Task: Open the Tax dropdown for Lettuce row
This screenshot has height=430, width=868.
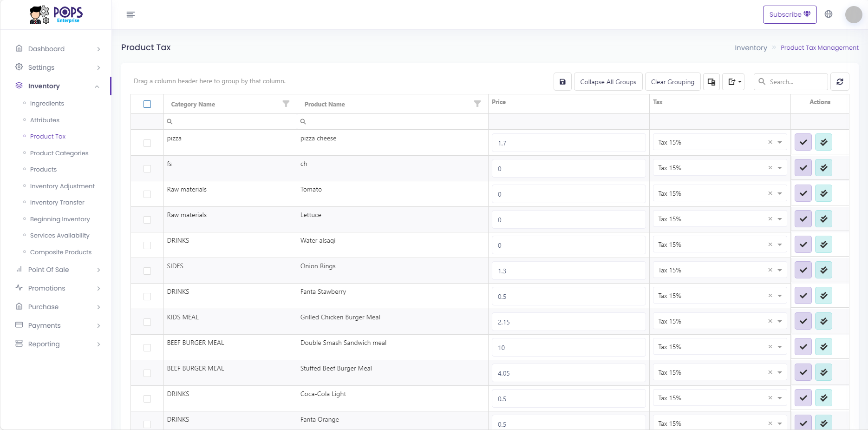Action: (x=780, y=219)
